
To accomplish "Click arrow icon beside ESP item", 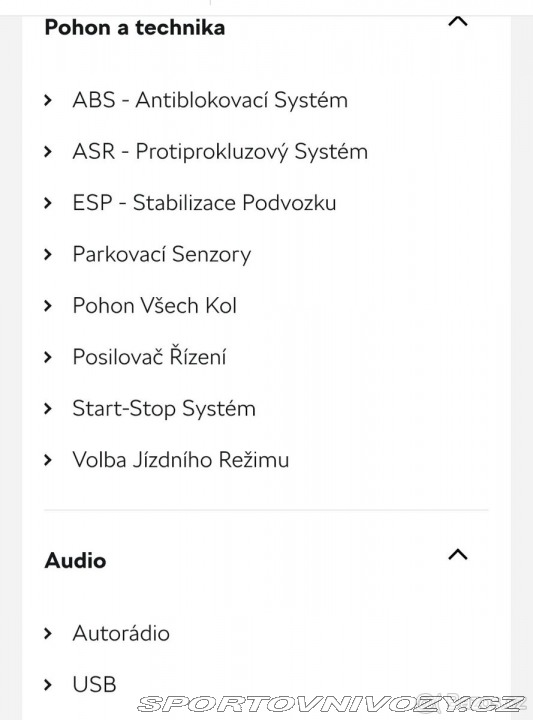I will pyautogui.click(x=48, y=203).
